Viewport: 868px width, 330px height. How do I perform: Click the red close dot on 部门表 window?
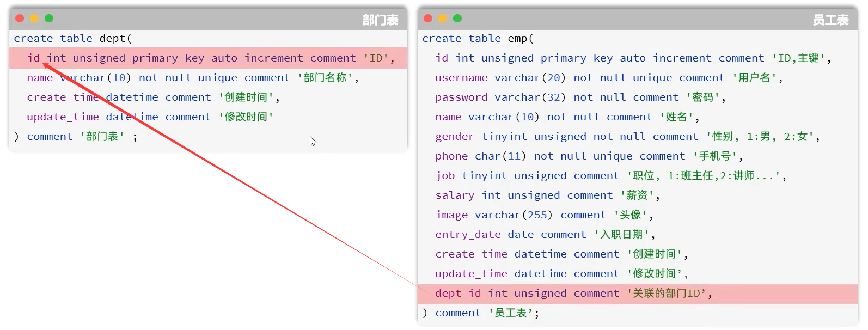click(x=20, y=19)
